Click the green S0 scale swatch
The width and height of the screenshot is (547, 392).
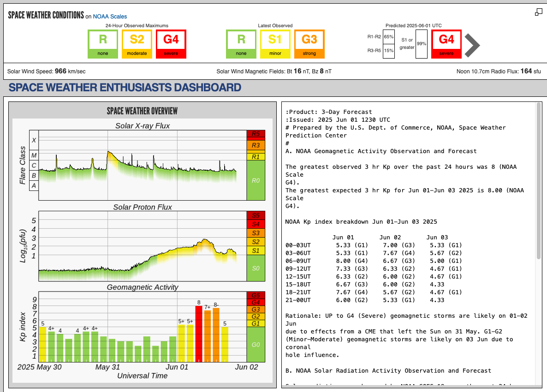coord(256,268)
